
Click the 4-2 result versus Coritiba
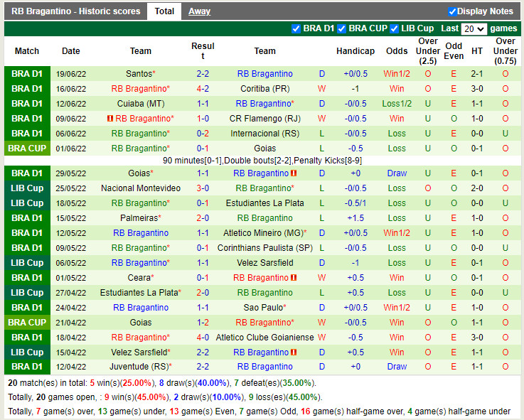point(203,89)
